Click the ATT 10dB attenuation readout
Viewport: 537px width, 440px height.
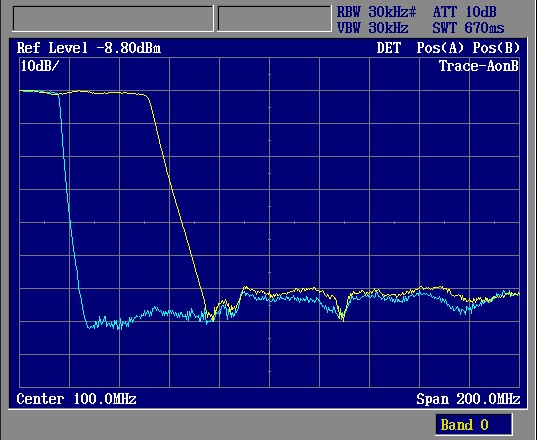pos(464,12)
